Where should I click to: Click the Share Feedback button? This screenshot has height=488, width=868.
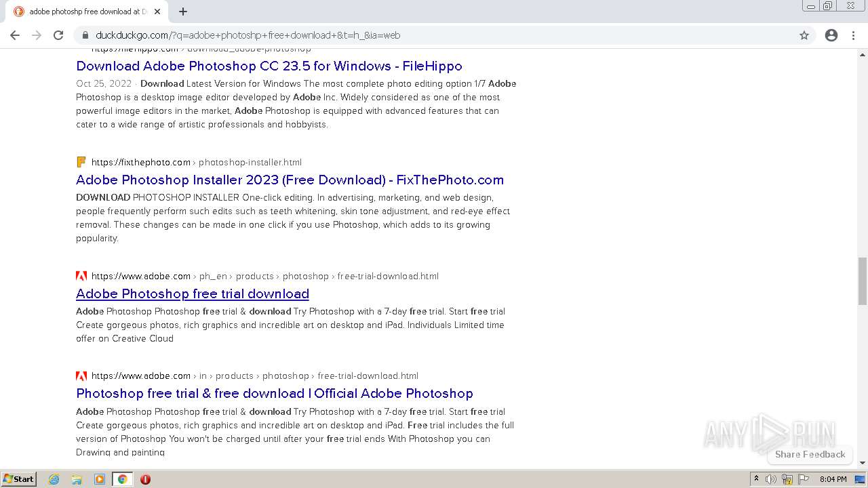[x=810, y=454]
